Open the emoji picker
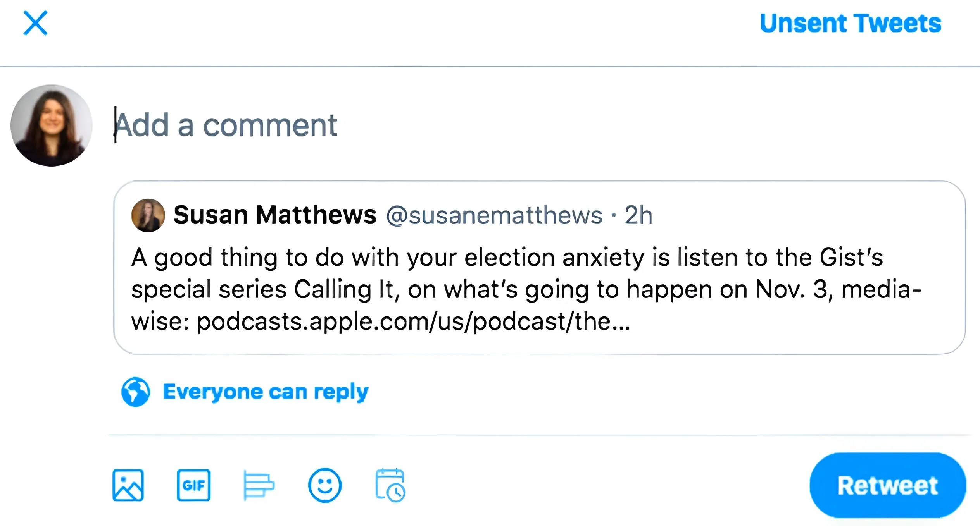 324,485
